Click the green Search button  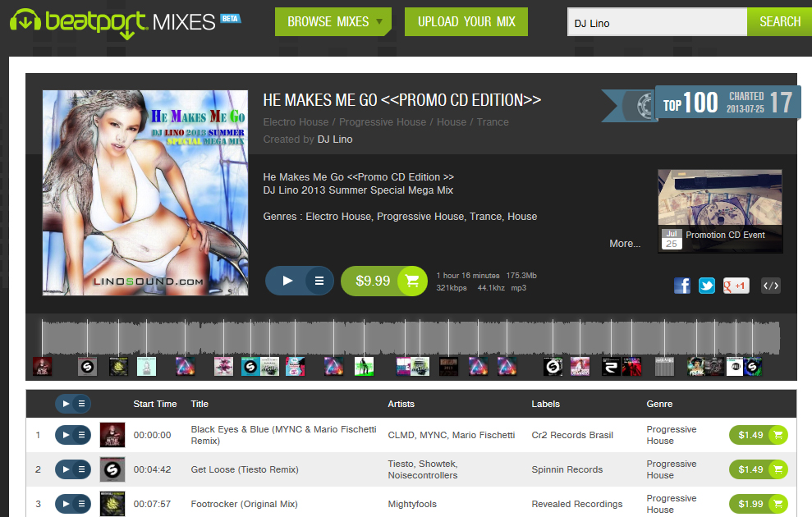coord(779,21)
